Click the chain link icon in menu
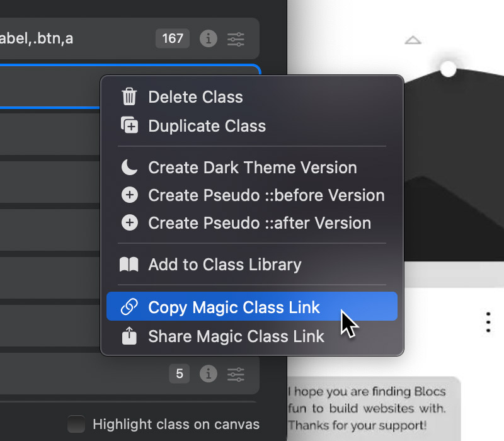Viewport: 504px width, 441px height. click(x=129, y=307)
